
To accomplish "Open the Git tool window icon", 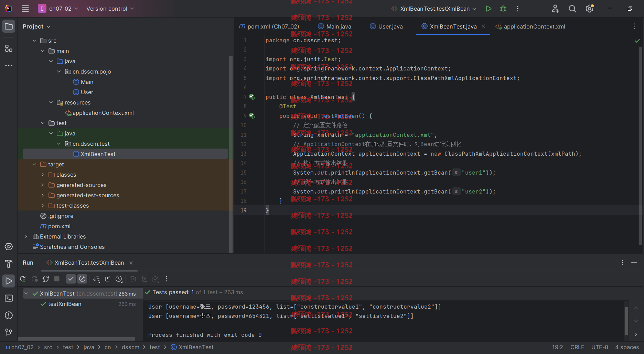I will [9, 332].
